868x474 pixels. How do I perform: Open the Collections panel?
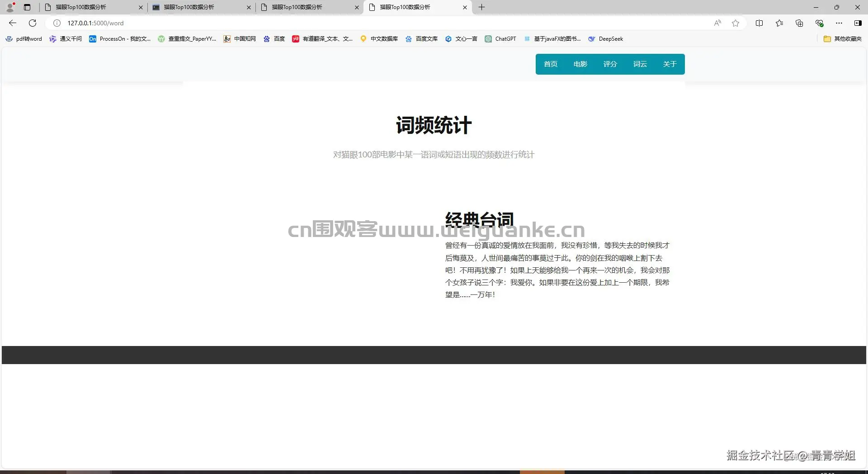799,23
